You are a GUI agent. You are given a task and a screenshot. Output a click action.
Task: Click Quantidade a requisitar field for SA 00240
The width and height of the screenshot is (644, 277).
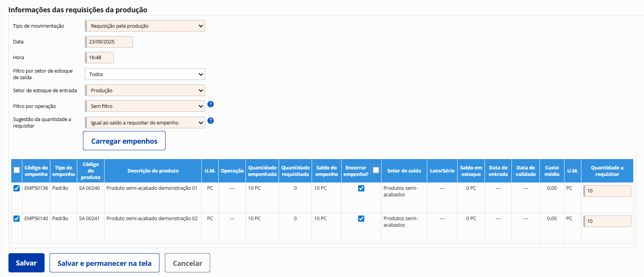[x=607, y=191]
